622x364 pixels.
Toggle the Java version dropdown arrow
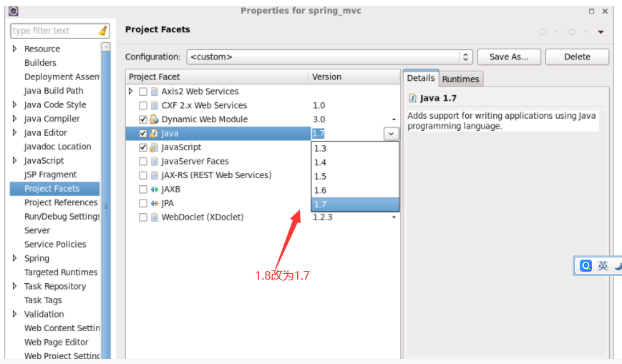pos(391,134)
